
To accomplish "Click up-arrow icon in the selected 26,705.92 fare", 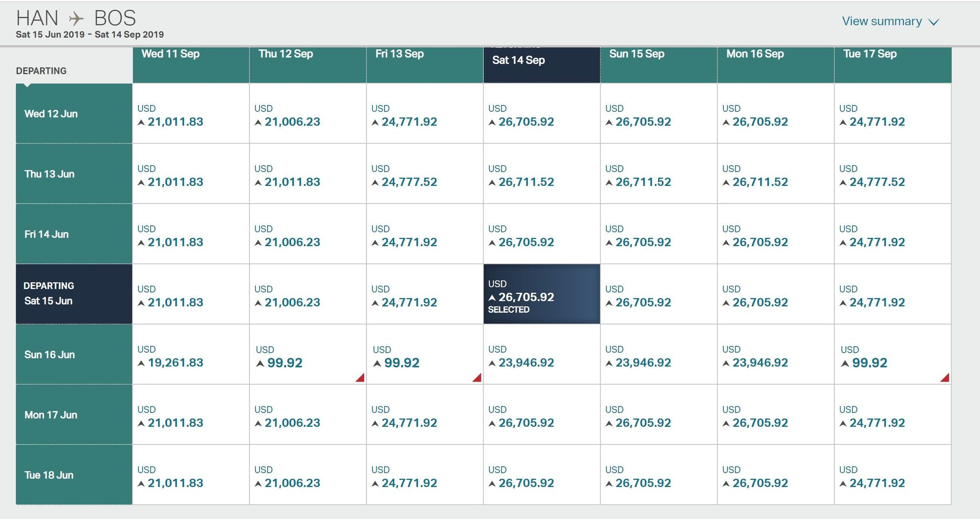I will tap(492, 298).
